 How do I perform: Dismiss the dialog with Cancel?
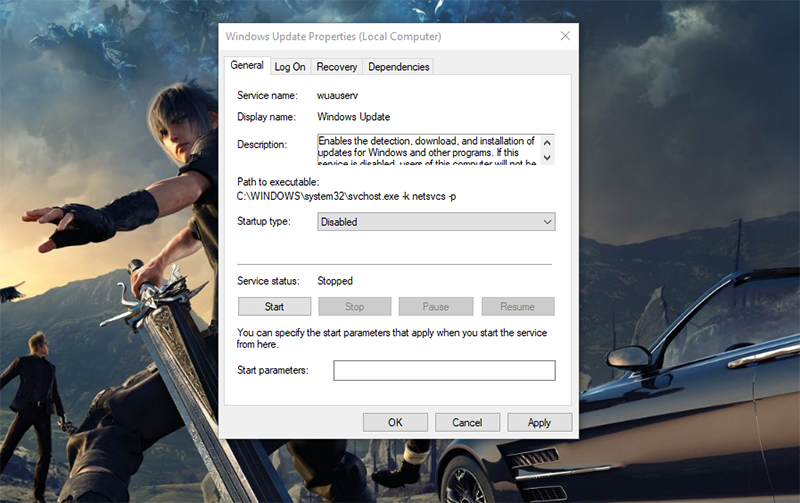(x=467, y=422)
